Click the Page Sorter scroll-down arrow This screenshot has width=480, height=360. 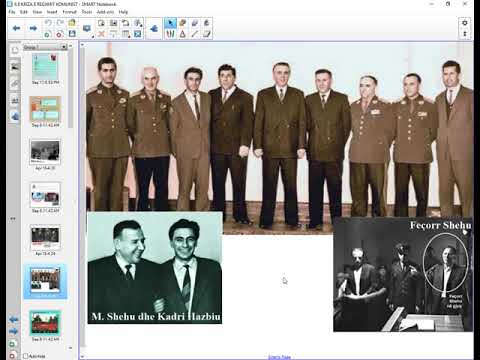pos(70,348)
